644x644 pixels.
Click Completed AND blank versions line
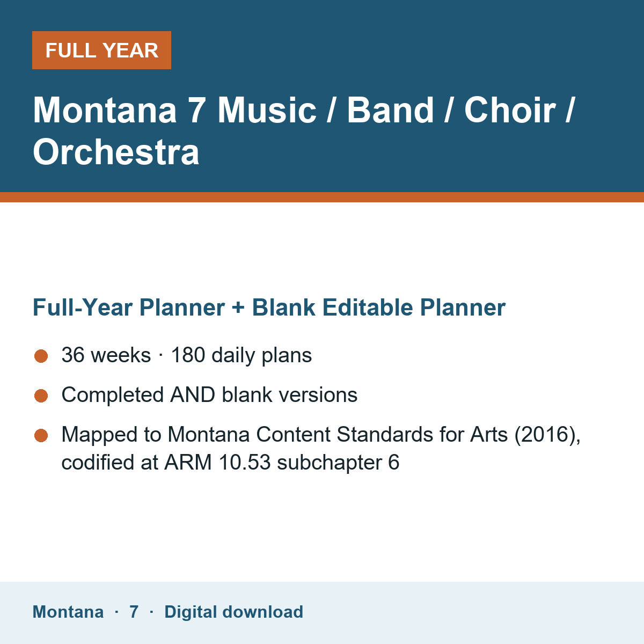209,395
